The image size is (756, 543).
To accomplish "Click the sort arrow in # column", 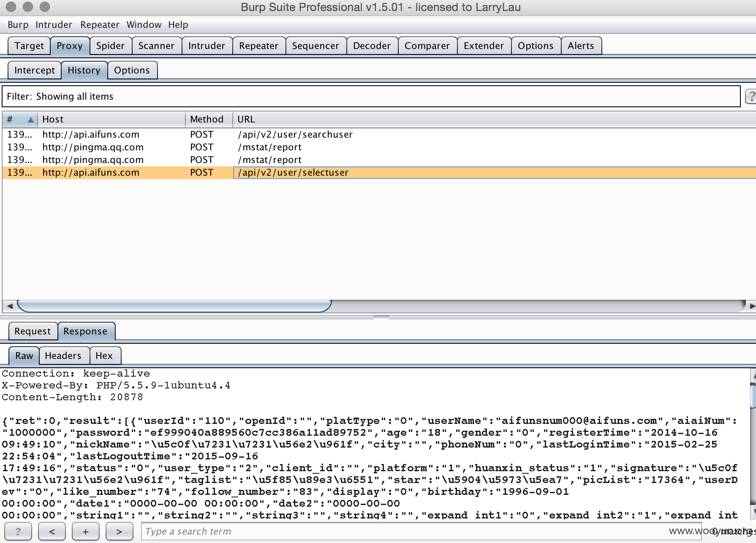I will tap(30, 119).
